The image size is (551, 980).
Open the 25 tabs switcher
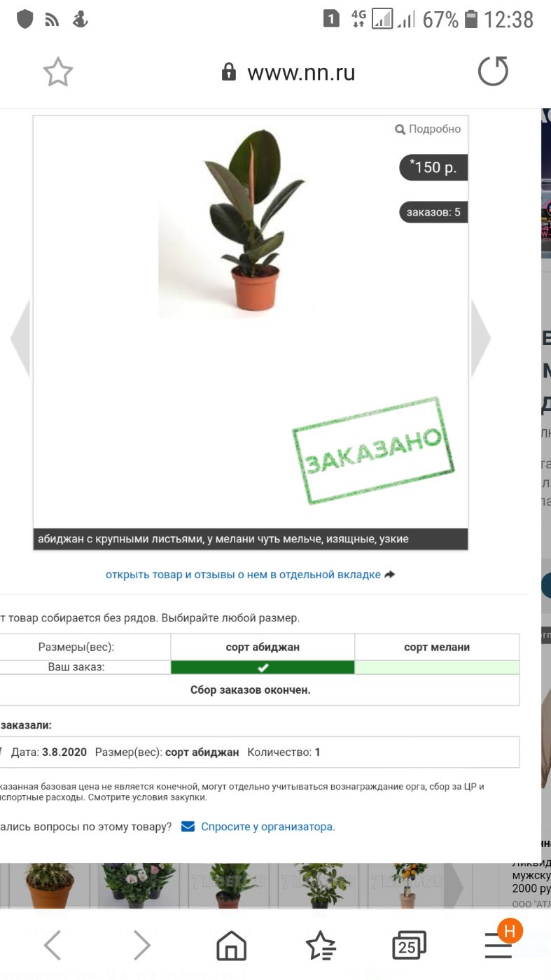click(409, 946)
